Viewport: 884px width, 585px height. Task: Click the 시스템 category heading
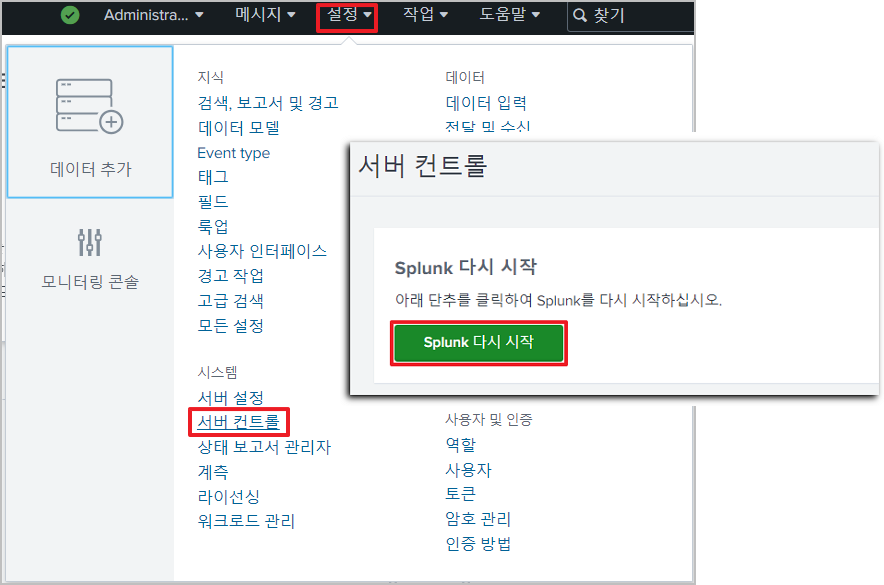pos(217,372)
